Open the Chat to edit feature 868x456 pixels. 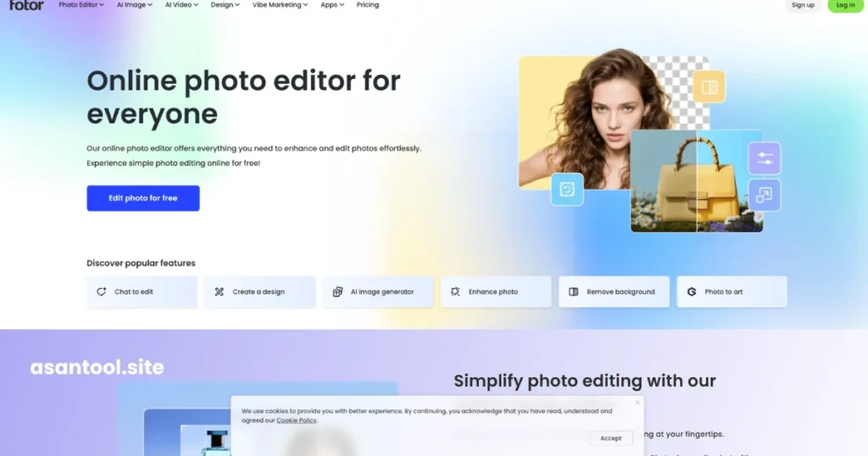[142, 292]
